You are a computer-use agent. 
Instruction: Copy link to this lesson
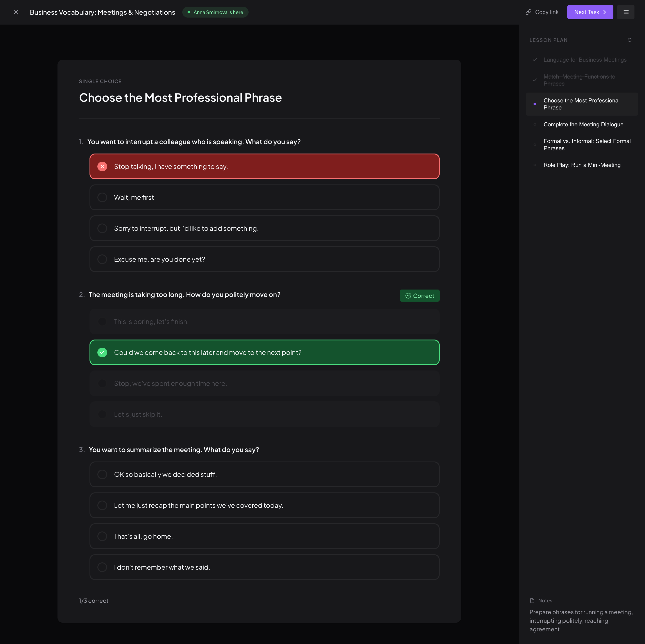(542, 12)
